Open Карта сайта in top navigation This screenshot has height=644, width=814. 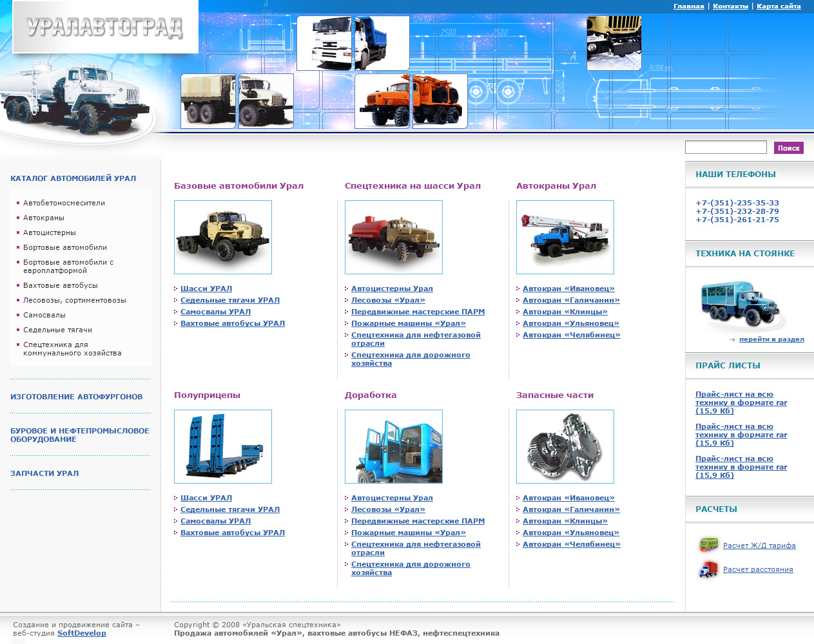(x=779, y=6)
